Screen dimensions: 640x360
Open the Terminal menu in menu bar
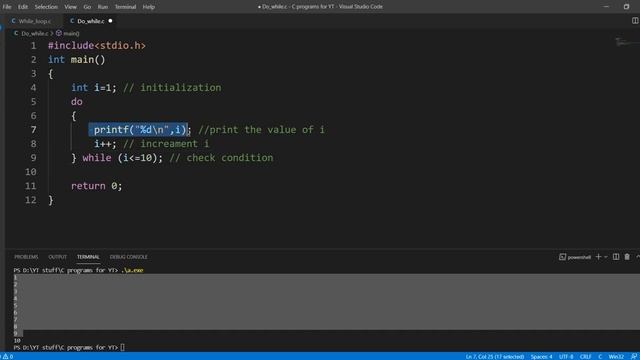click(125, 7)
